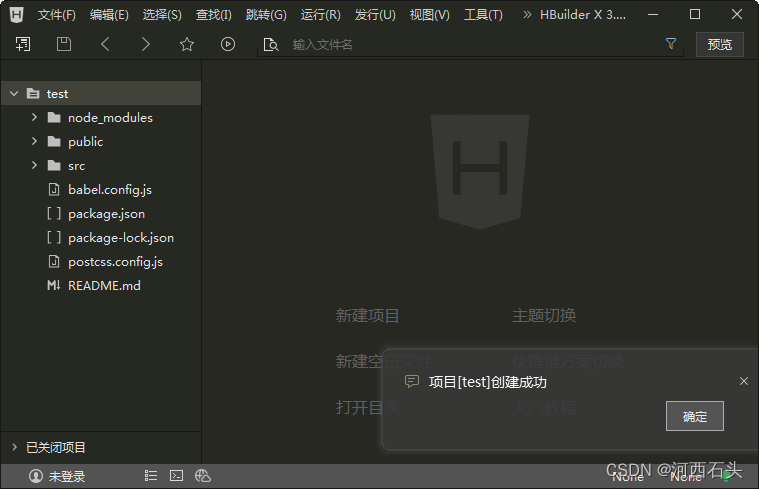Select the babel.config.js file name
The height and width of the screenshot is (489, 759).
(x=110, y=189)
